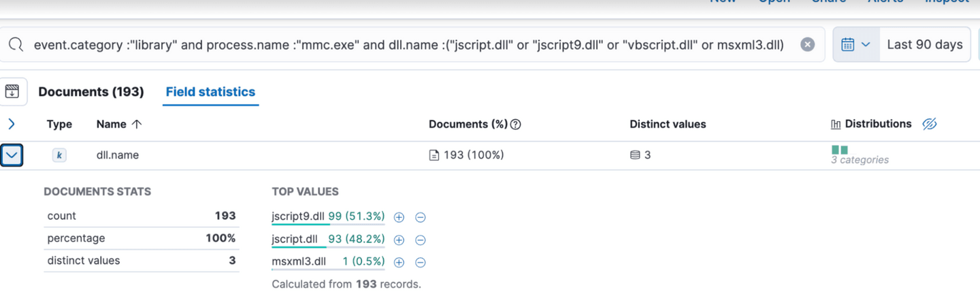Image resolution: width=980 pixels, height=307 pixels.
Task: Filter out jscript.dll with minus icon
Action: point(421,240)
